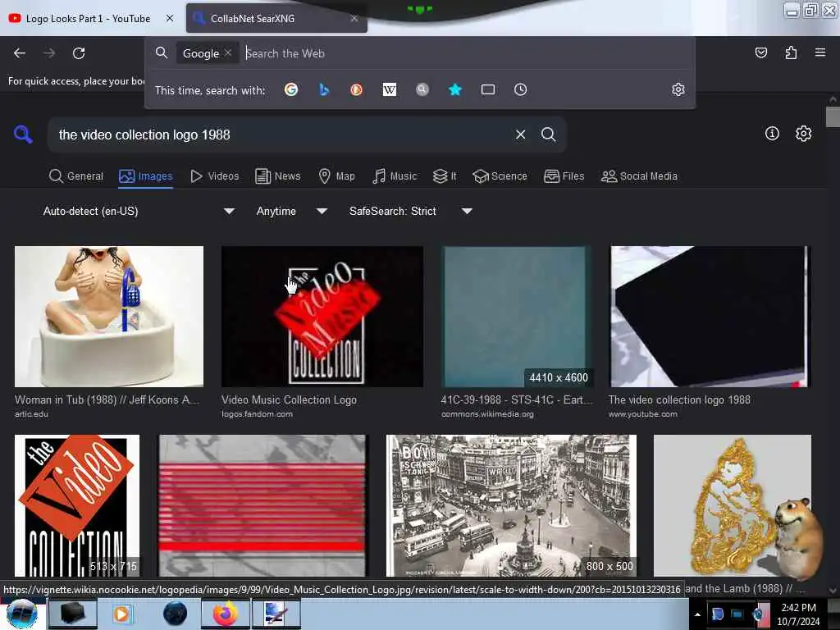Open the 513 x 715 Video Collection image
The height and width of the screenshot is (630, 840).
pos(76,505)
